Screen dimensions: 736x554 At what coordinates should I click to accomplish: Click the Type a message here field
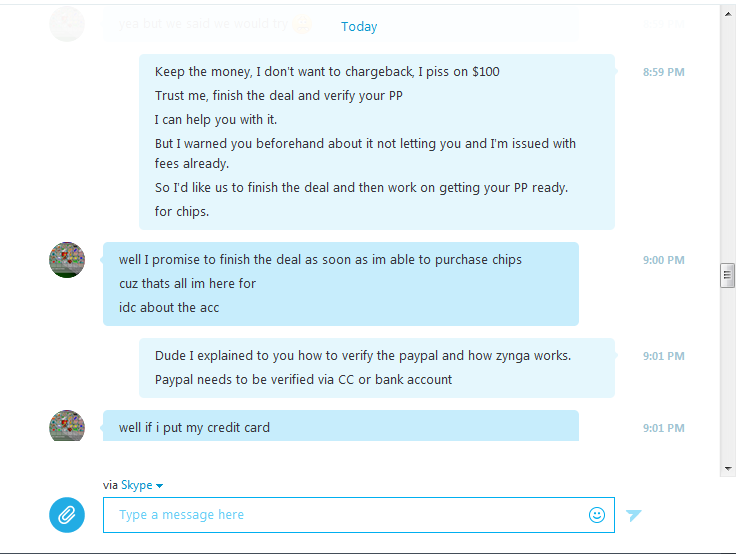click(x=359, y=515)
